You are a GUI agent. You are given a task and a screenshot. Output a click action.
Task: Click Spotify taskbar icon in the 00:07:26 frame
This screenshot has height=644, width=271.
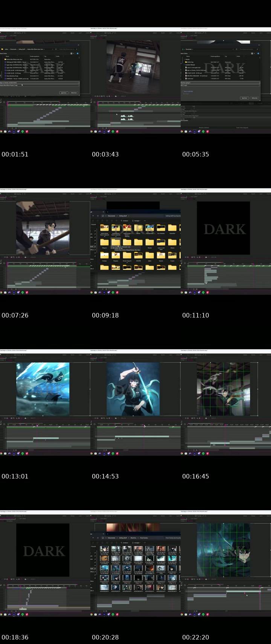coord(23,293)
